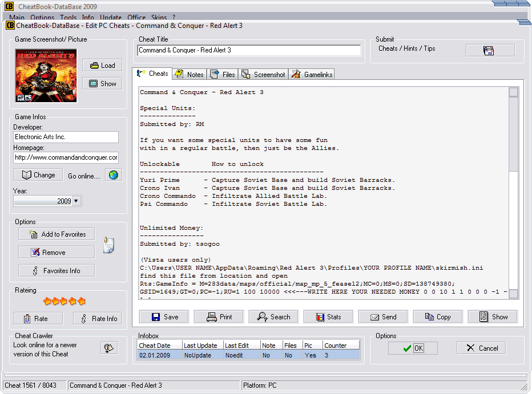Click the Homepage URL field
532x394 pixels.
click(66, 157)
